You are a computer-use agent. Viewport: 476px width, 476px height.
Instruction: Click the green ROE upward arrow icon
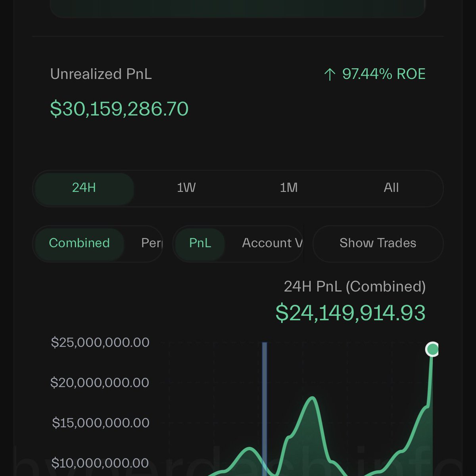coord(330,74)
